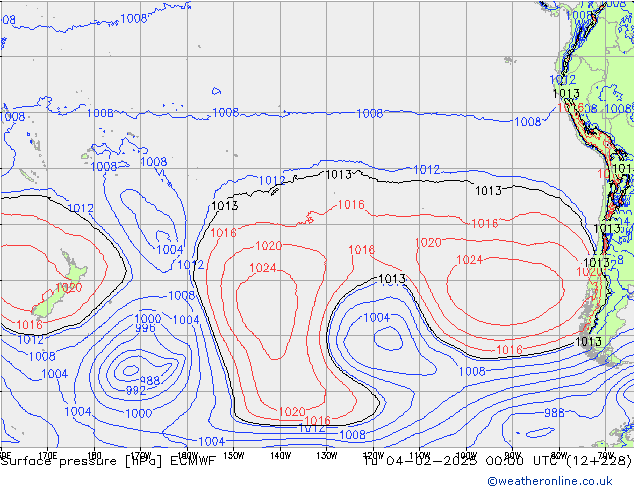Click the 1024 label in the eastern high
Screen dimensions: 634x490
click(469, 260)
